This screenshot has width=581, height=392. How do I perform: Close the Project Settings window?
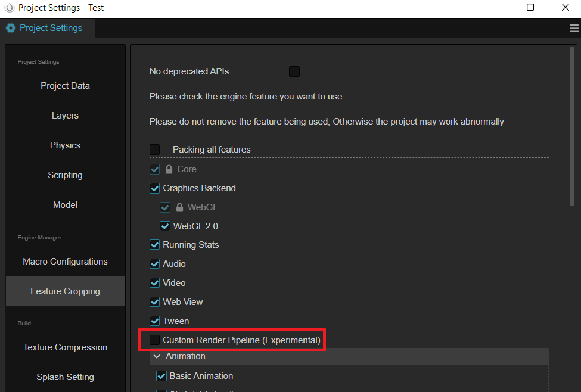coord(566,8)
